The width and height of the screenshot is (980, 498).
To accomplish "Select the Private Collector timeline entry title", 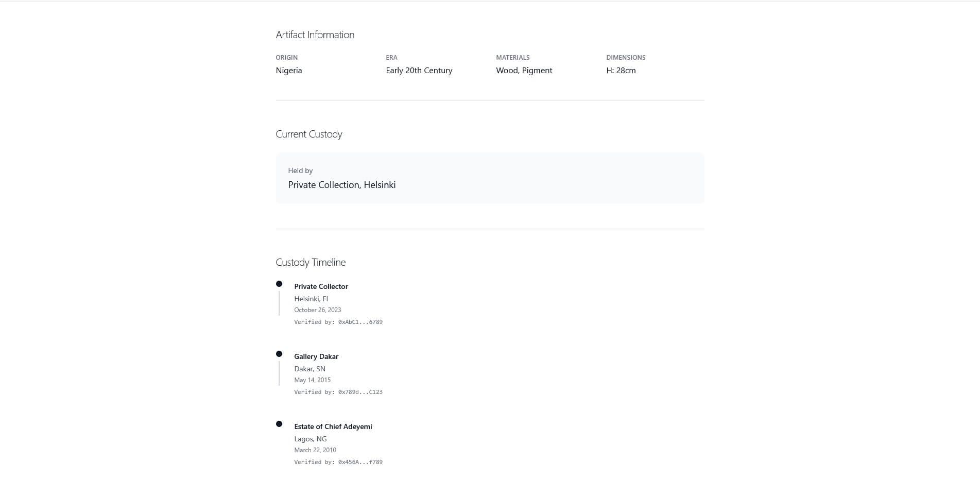I will tap(321, 286).
